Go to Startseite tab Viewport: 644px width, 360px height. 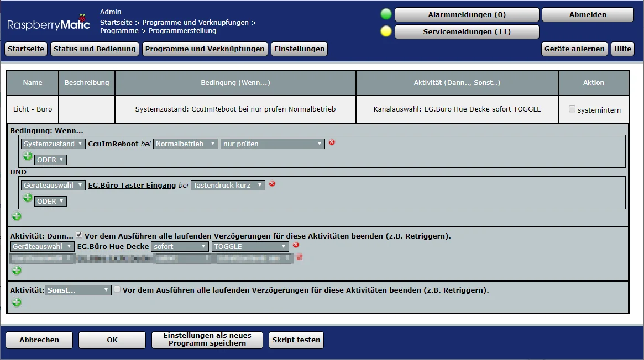(x=26, y=49)
